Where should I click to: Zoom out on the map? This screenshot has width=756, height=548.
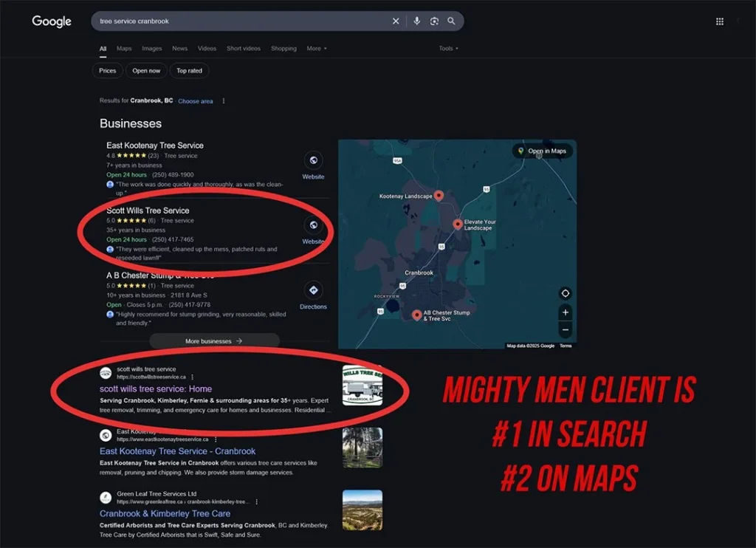566,329
